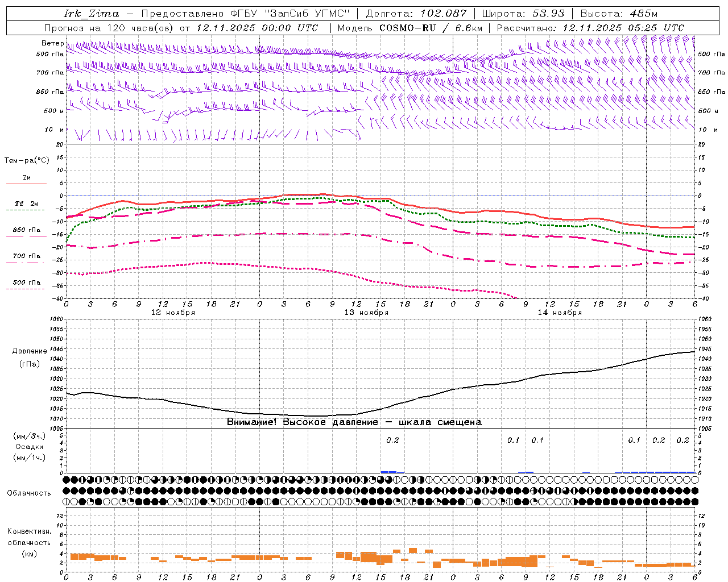This screenshot has width=728, height=582.
Task: Click the 850 гПа entry in the temperature legend
Action: pos(27,230)
